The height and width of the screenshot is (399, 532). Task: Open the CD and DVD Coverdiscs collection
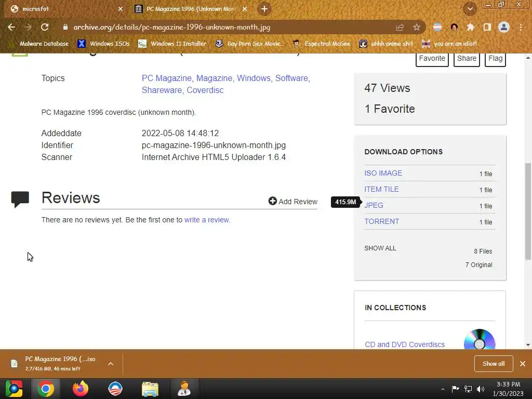click(x=405, y=344)
